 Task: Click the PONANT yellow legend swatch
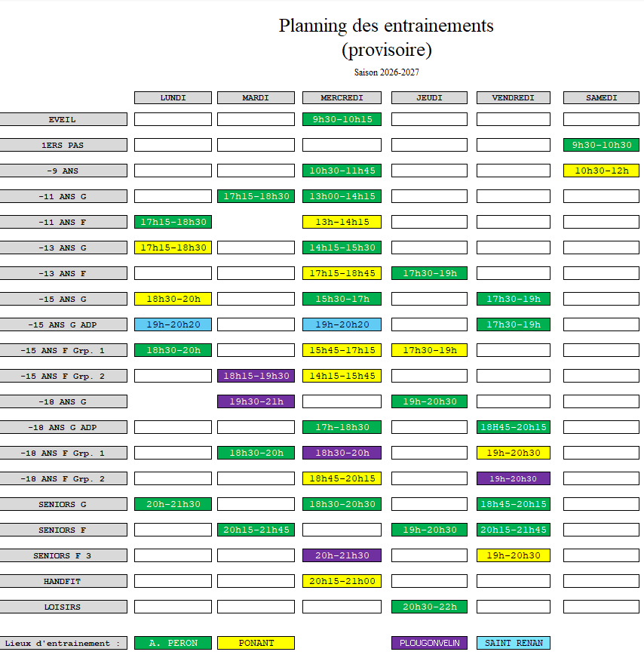256,643
